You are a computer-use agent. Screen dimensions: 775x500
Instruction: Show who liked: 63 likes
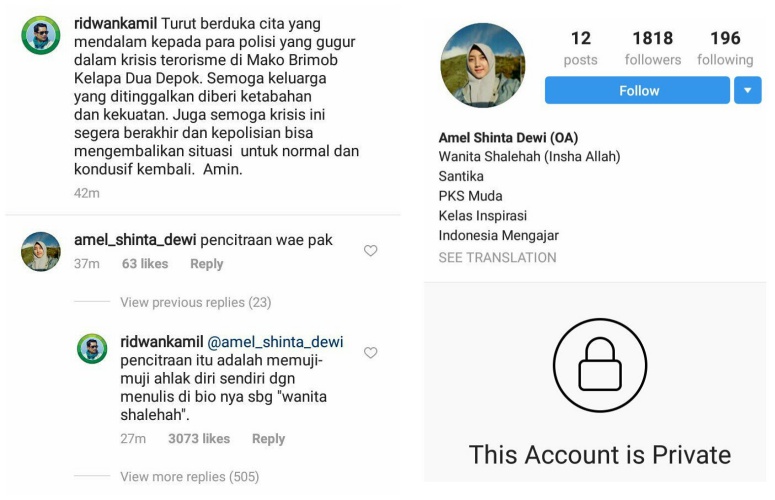(x=145, y=264)
